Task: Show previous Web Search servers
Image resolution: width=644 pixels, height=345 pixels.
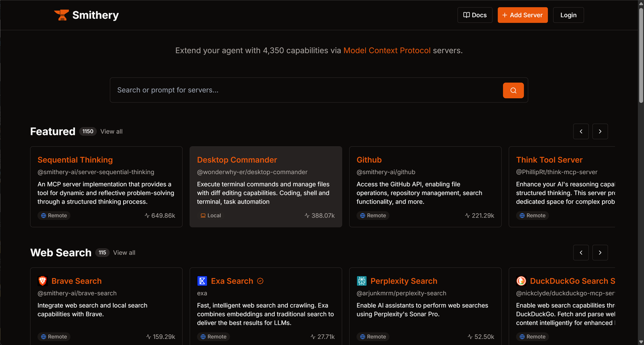Action: click(x=581, y=253)
